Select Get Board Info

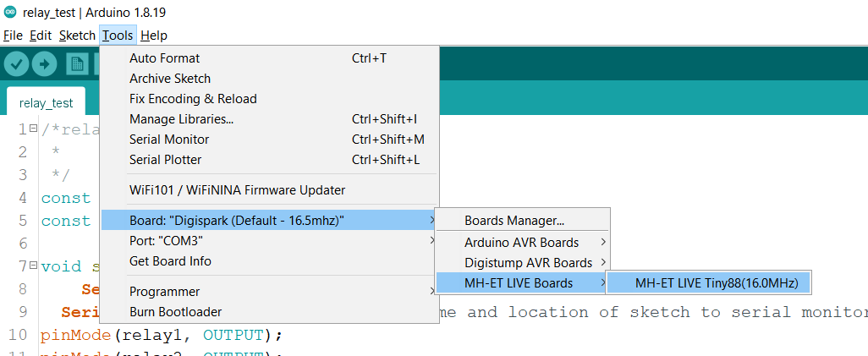click(x=269, y=260)
